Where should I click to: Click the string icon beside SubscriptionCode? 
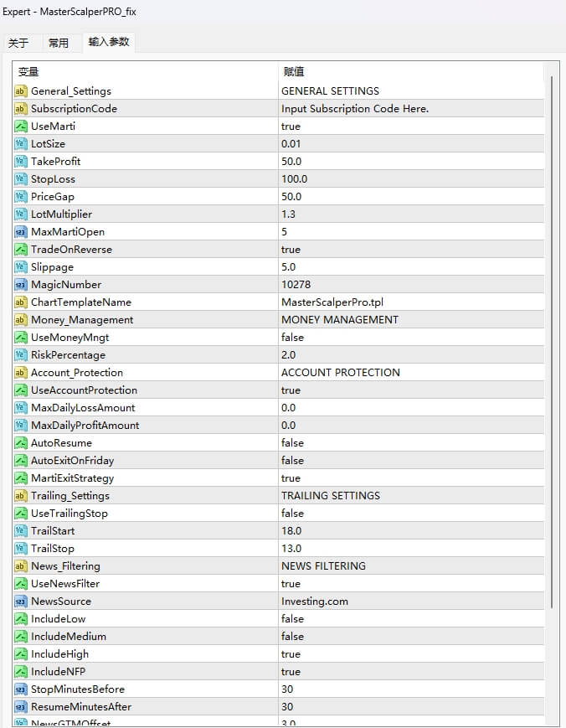[x=21, y=108]
